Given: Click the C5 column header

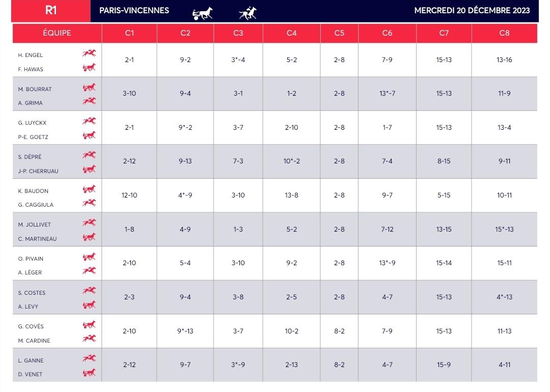Looking at the screenshot, I should click(x=339, y=33).
